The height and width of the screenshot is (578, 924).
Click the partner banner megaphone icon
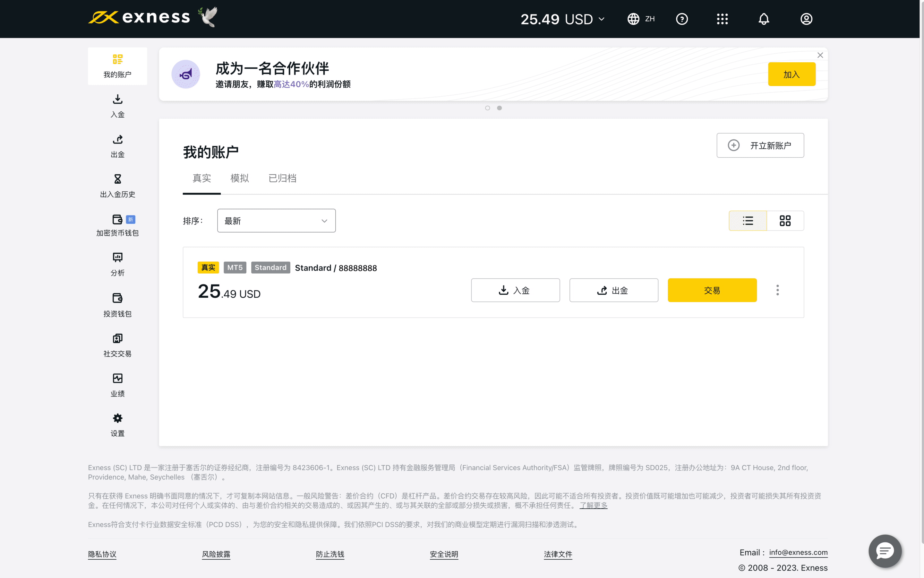point(185,74)
